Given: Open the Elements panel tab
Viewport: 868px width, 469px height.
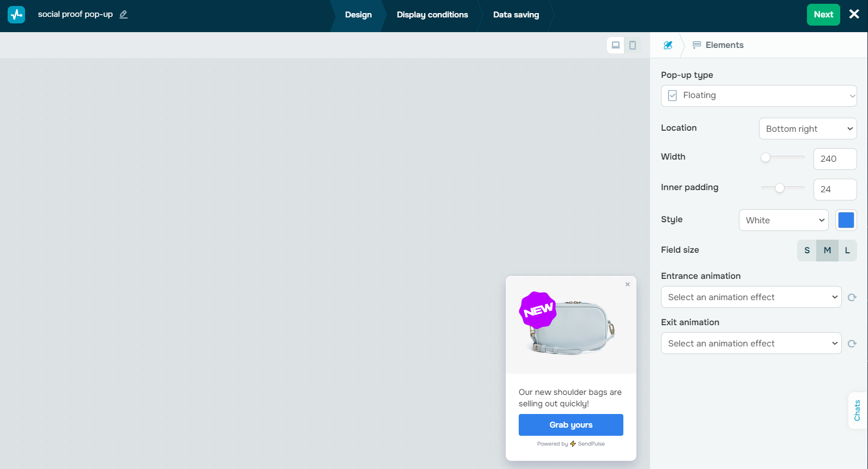Looking at the screenshot, I should (718, 45).
